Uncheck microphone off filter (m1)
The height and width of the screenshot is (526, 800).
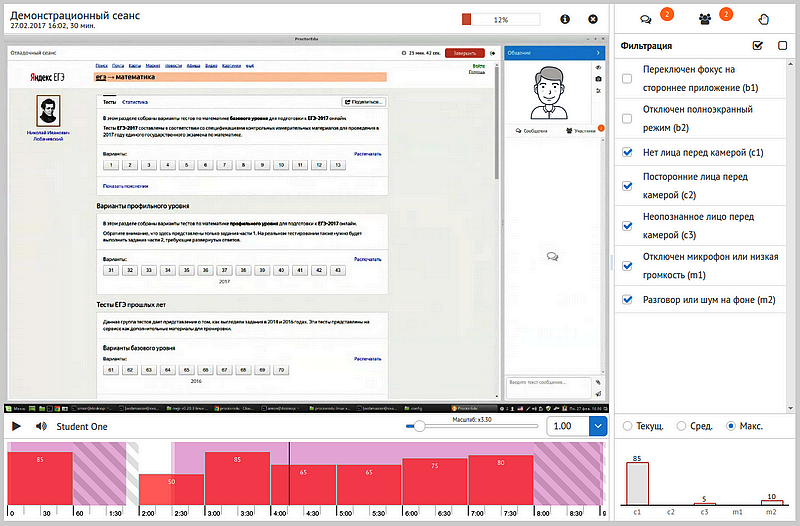628,265
